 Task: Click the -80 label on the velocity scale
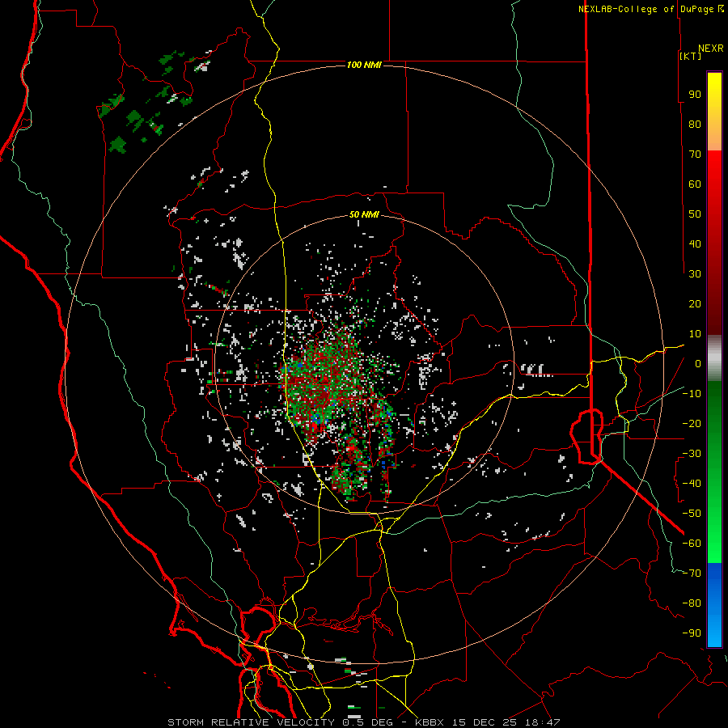[x=692, y=603]
